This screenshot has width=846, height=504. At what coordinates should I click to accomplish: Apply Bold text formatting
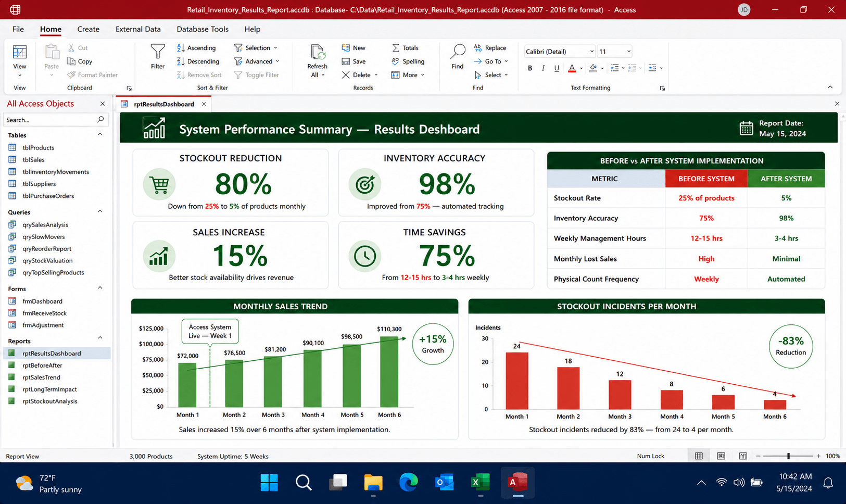pyautogui.click(x=530, y=68)
